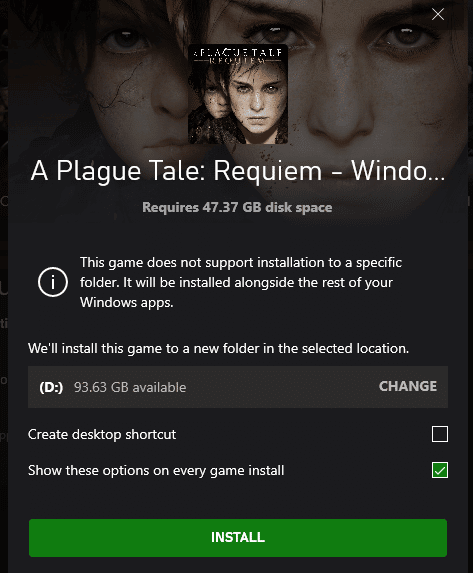Image resolution: width=473 pixels, height=573 pixels.
Task: Start the download with the green INSTALL button
Action: point(238,538)
